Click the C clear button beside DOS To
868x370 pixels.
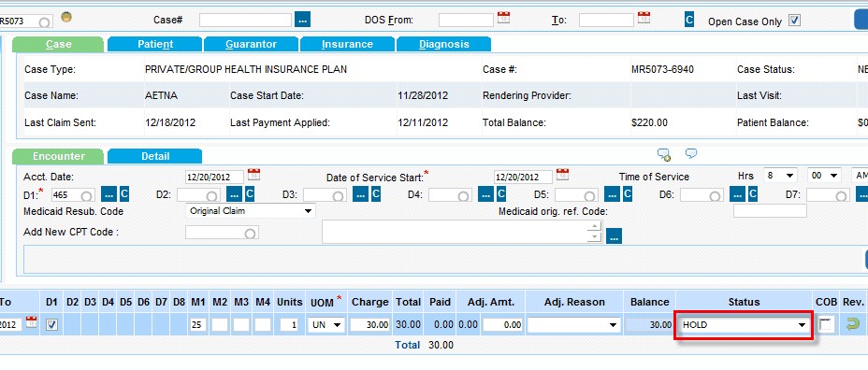click(x=689, y=20)
